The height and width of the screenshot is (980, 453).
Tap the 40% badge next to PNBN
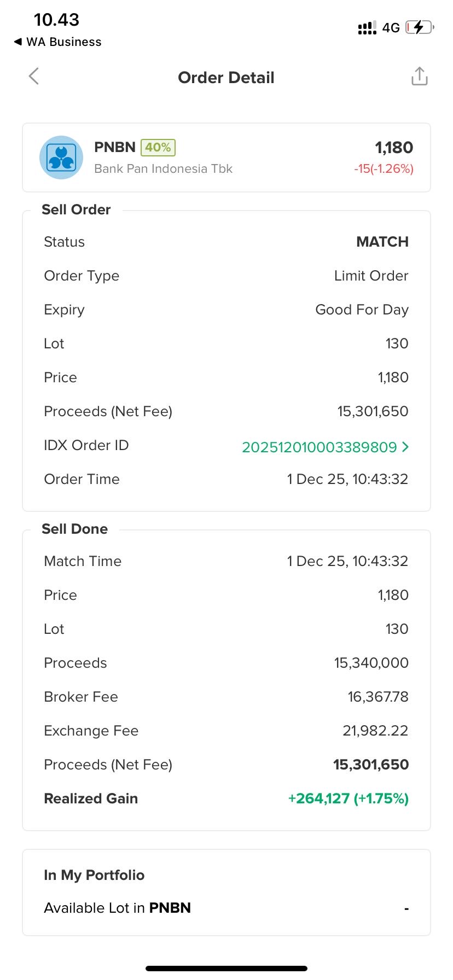[158, 148]
